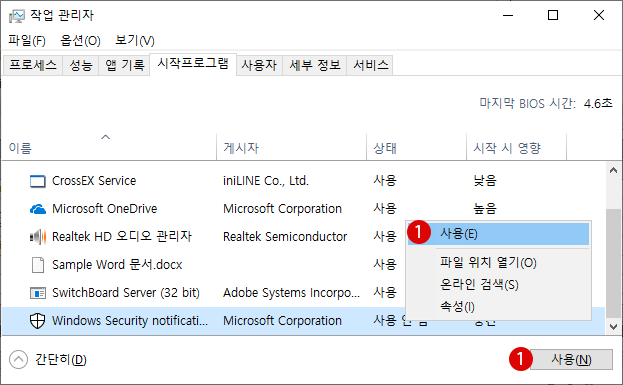Viewport: 623px width, 385px height.
Task: Switch to the 서비스 tab
Action: coord(370,65)
